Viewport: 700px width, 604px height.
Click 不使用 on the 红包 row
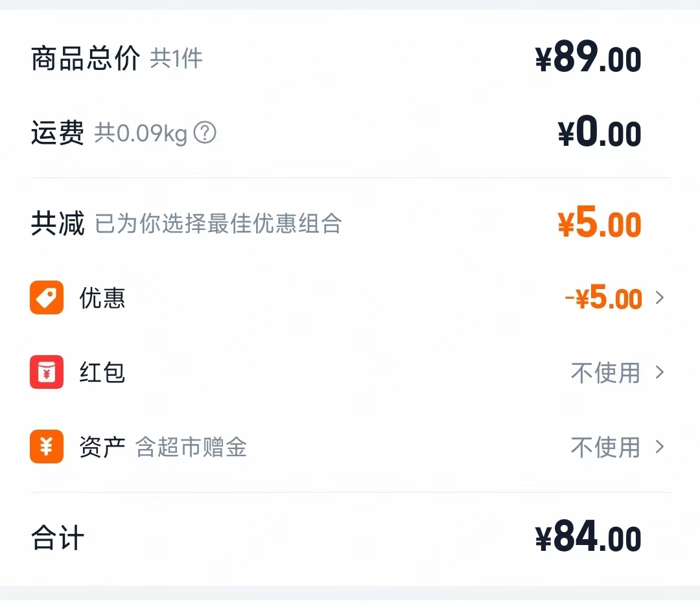[605, 373]
